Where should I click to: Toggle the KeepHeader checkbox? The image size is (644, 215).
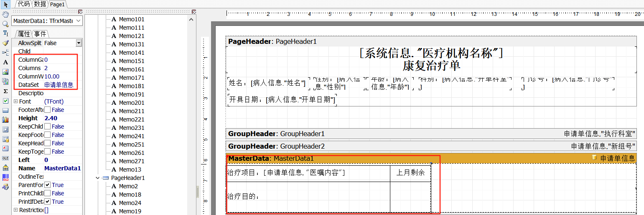pos(48,143)
